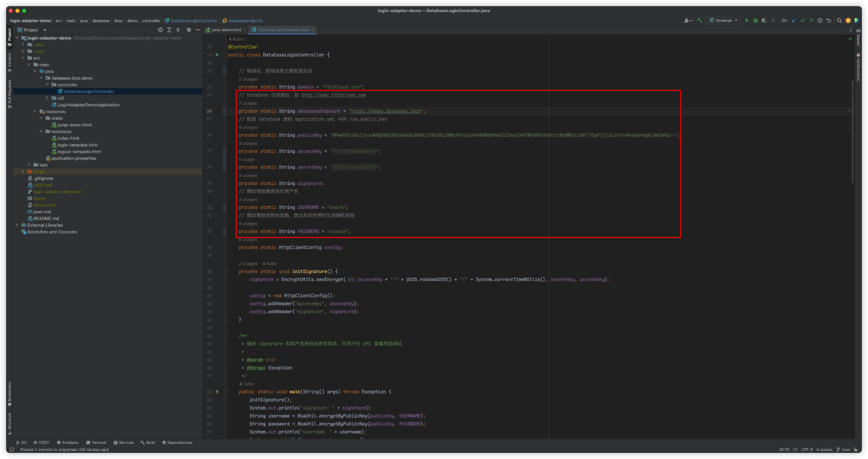Open Search Everywhere magnifier icon
Image resolution: width=868 pixels, height=459 pixels.
point(839,21)
